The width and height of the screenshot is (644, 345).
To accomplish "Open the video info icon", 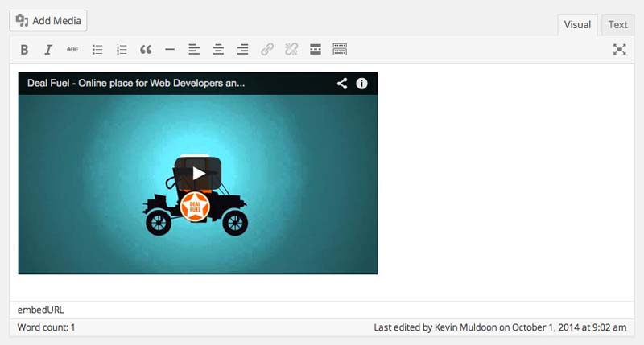I will (x=361, y=84).
